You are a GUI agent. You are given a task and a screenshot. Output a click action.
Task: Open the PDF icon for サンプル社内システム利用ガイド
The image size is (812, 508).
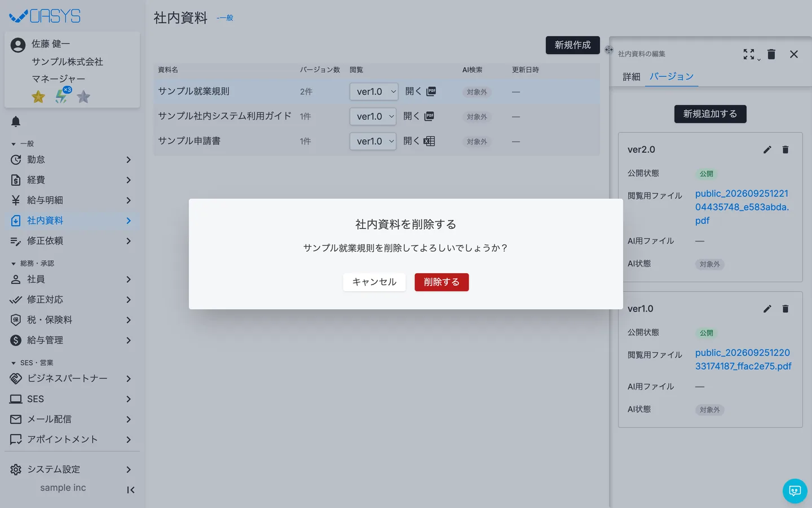[429, 116]
